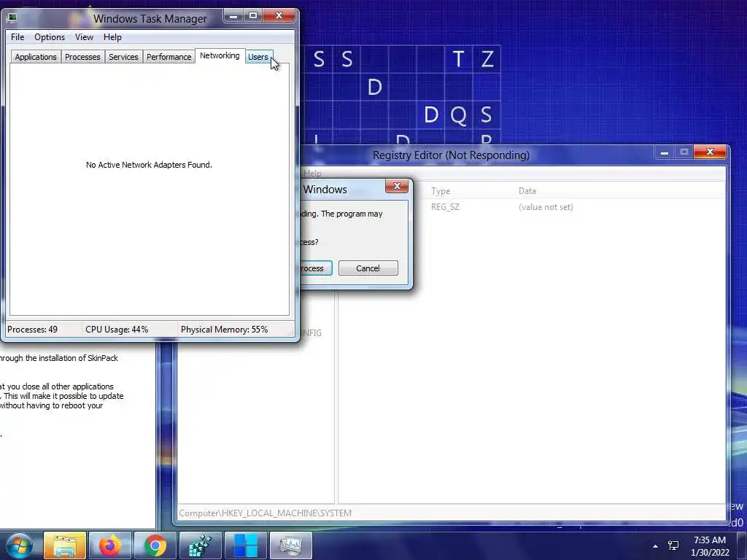
Task: Click the Type column header in Registry Editor
Action: pos(441,191)
